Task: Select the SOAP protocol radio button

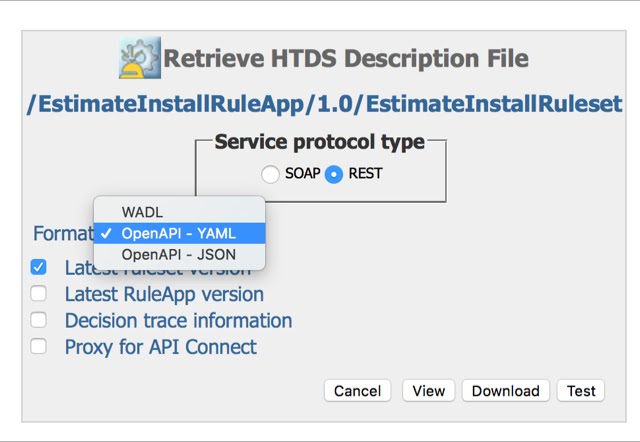Action: coord(270,174)
